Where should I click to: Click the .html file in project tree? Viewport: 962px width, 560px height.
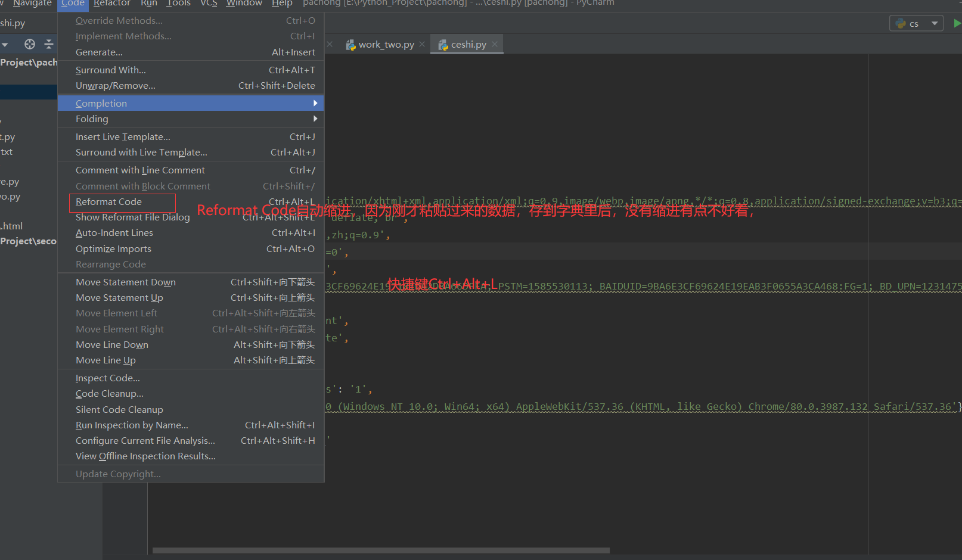[x=11, y=226]
